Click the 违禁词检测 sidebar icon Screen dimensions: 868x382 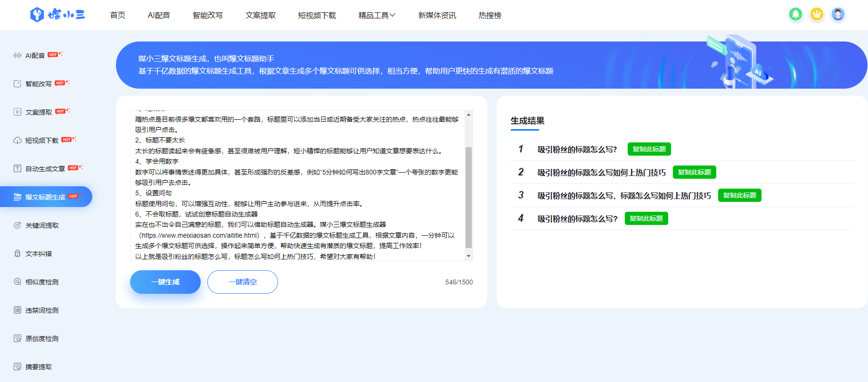(x=17, y=310)
